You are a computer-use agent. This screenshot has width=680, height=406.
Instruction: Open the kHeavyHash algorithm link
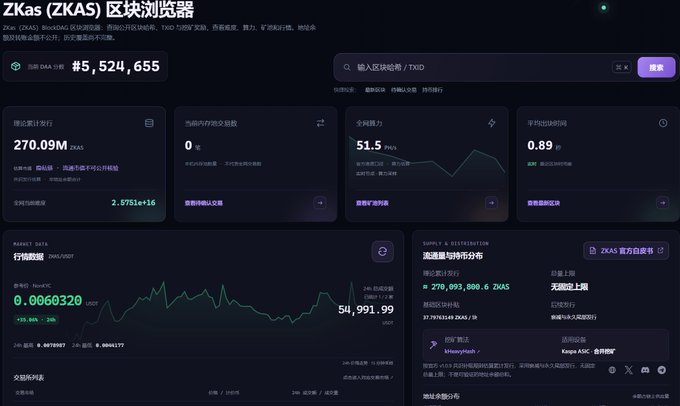click(462, 351)
